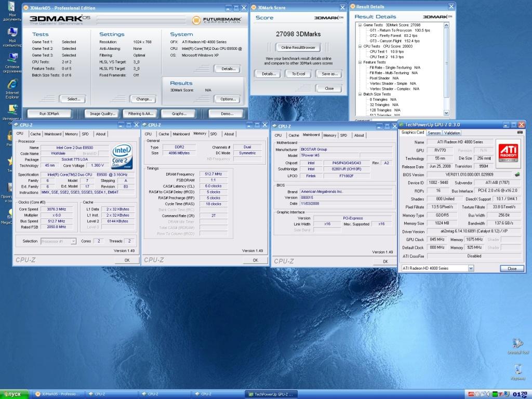Screen dimensions: 532x399
Task: Open the Sensors tab in GPU-Z
Action: (x=434, y=133)
